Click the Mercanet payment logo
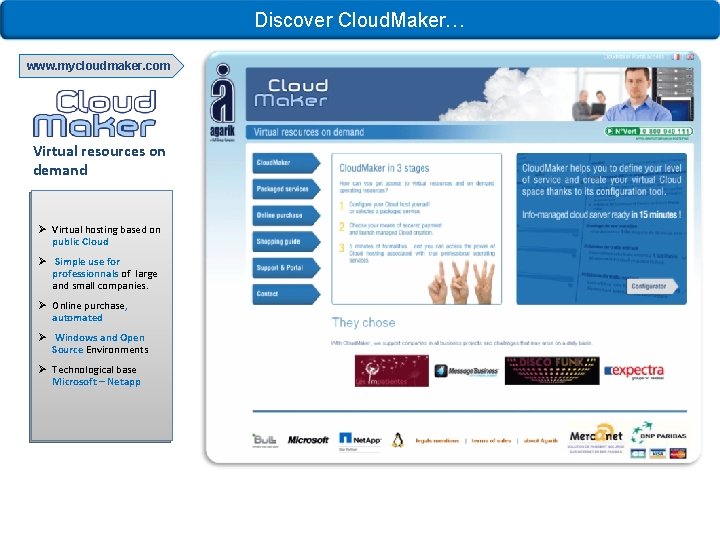Image resolution: width=720 pixels, height=540 pixels. tap(596, 439)
